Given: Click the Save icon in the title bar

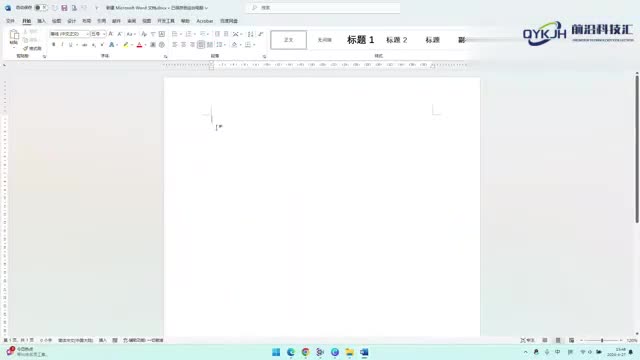Looking at the screenshot, I should pos(64,8).
